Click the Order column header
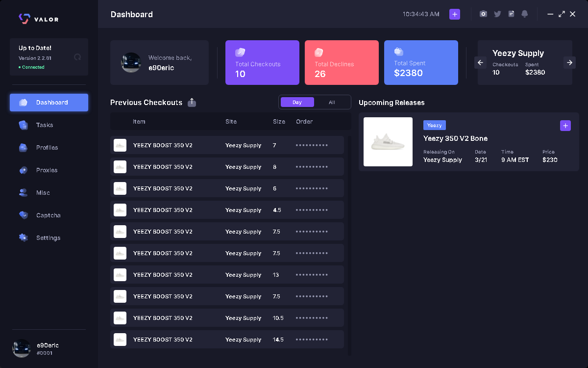588x368 pixels. (304, 122)
